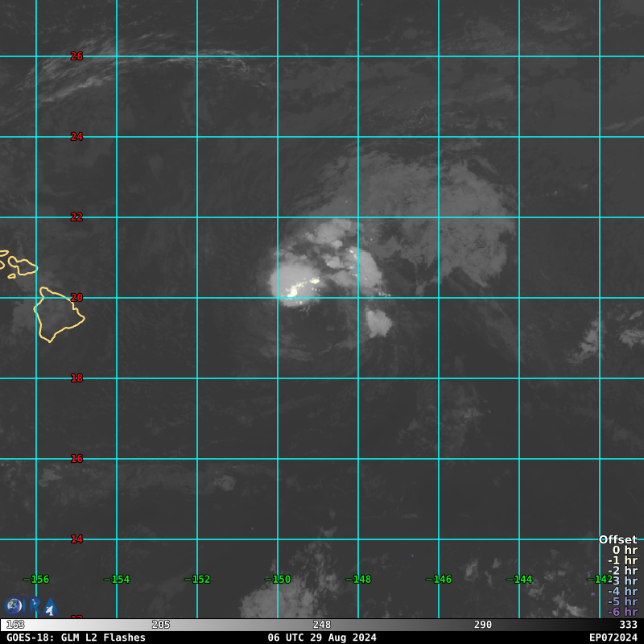Select the 163 colorbar value label
This screenshot has height=644, width=644.
pyautogui.click(x=15, y=625)
